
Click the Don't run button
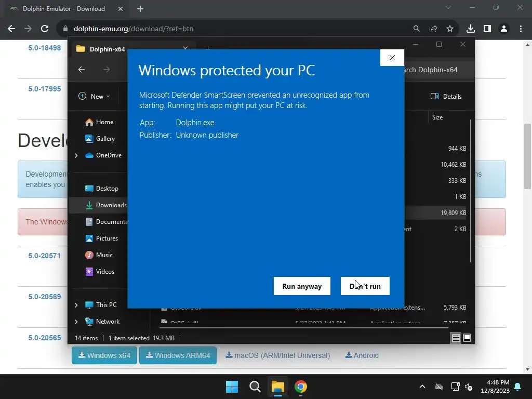click(x=365, y=286)
